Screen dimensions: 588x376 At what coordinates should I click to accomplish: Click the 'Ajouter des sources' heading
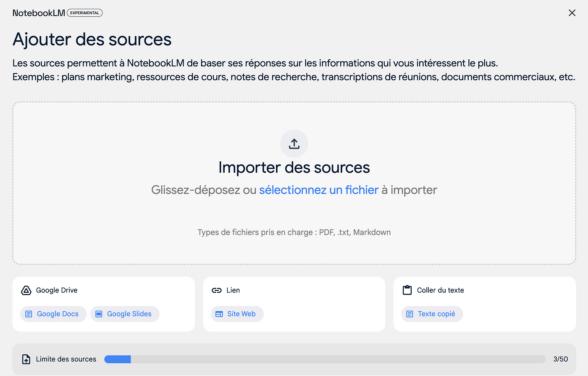tap(92, 39)
